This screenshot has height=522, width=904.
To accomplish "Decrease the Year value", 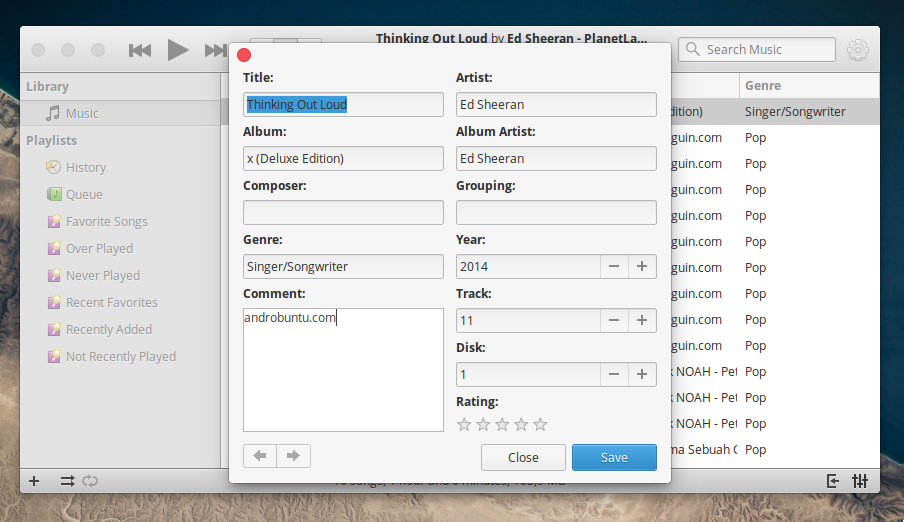I will tap(614, 266).
